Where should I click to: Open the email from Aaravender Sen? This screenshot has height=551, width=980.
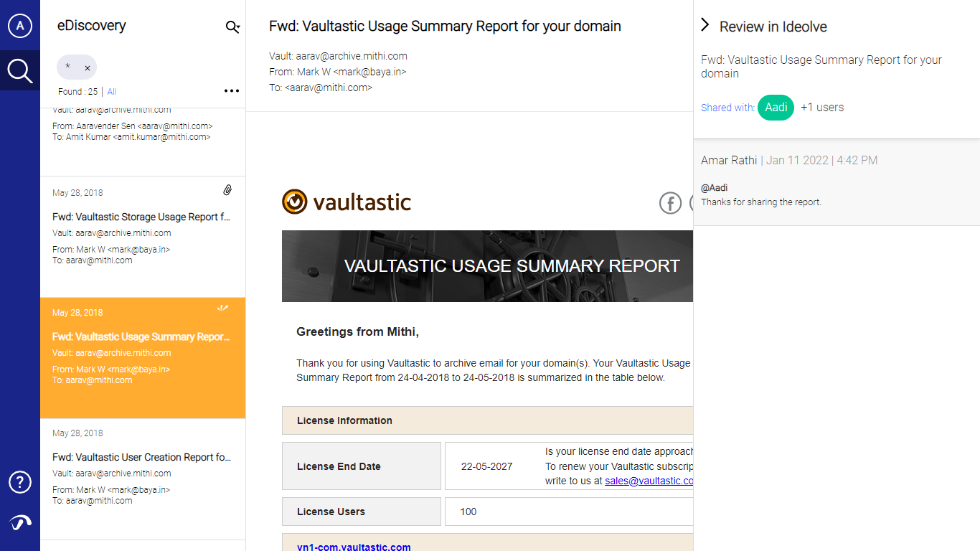143,142
